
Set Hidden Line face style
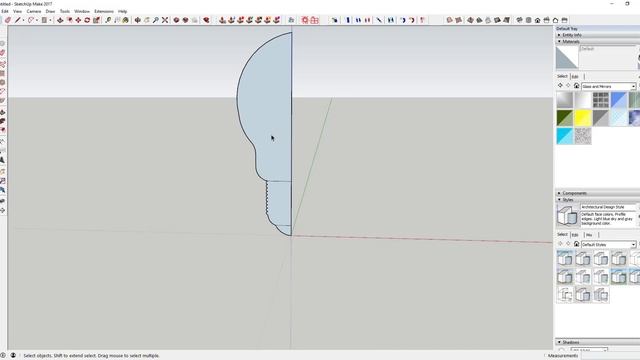click(x=479, y=20)
